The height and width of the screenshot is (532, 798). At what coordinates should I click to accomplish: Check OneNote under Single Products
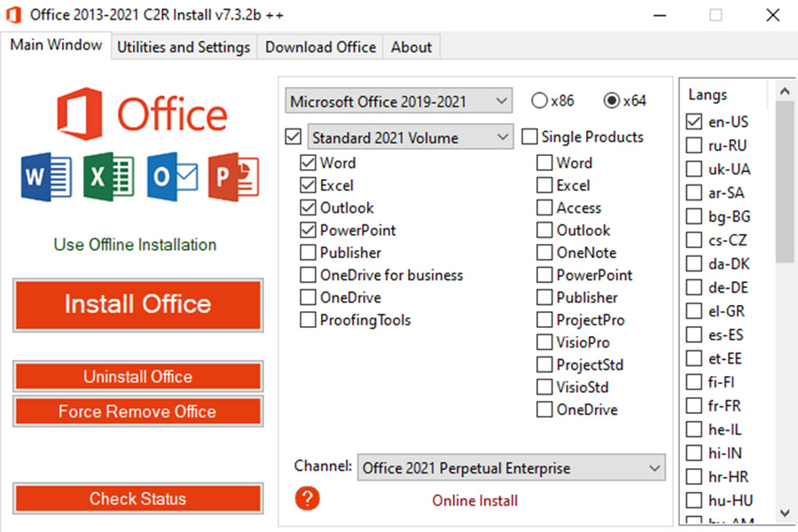[544, 253]
